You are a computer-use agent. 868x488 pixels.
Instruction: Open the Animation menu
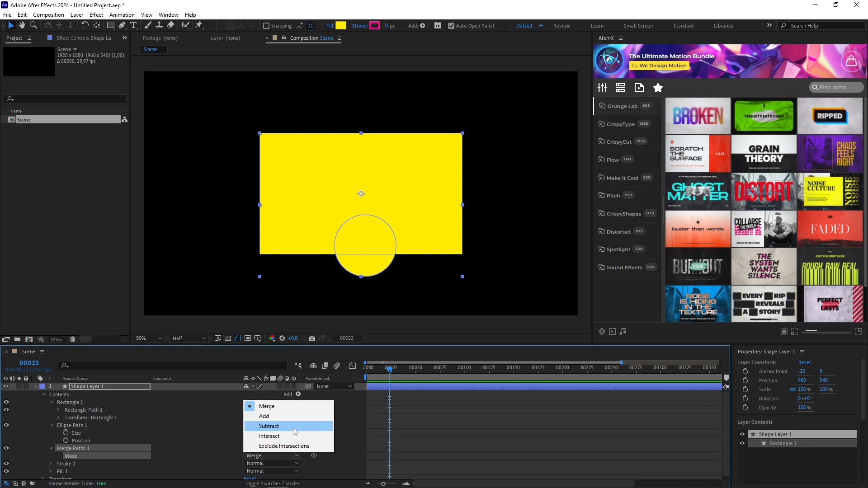click(x=122, y=14)
